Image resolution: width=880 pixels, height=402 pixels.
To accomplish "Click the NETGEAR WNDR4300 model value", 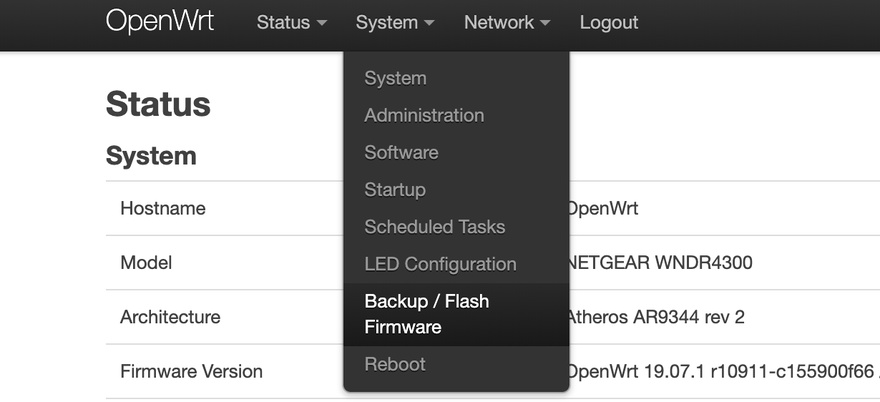I will [660, 263].
